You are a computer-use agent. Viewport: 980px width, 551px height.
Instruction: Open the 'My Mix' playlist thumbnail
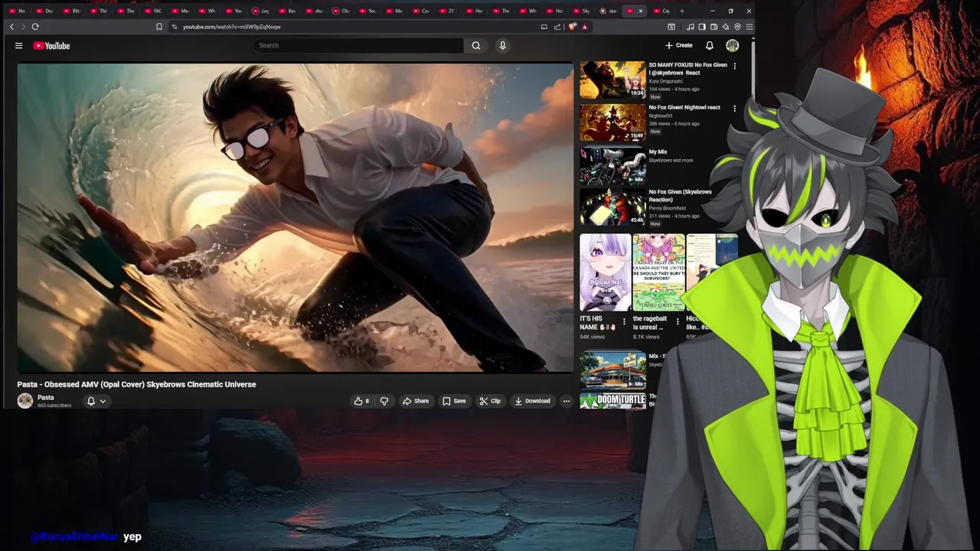[x=612, y=166]
